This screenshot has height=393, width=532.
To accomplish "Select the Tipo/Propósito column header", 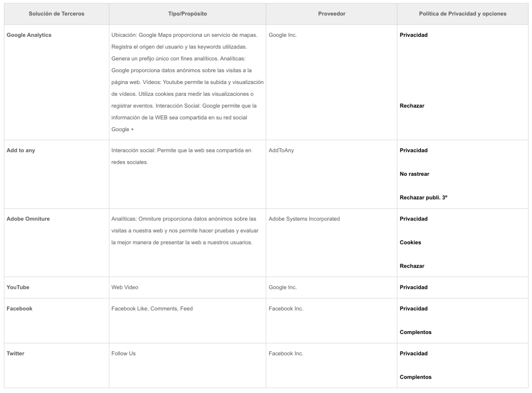I will pyautogui.click(x=187, y=14).
